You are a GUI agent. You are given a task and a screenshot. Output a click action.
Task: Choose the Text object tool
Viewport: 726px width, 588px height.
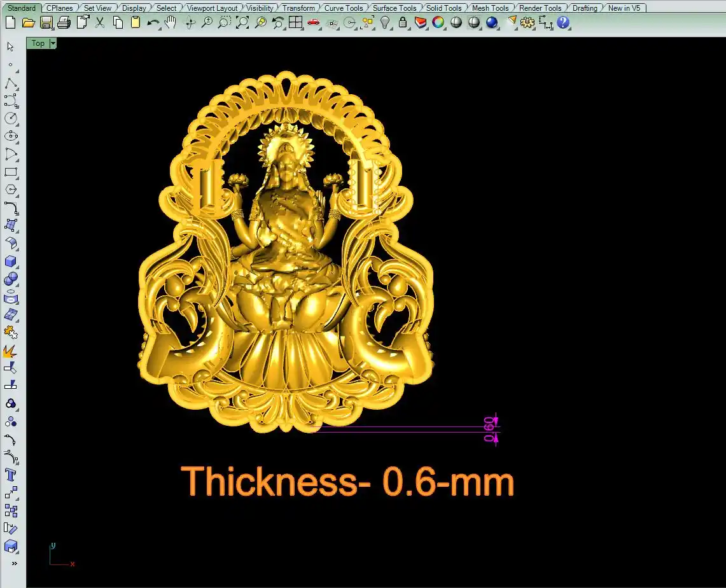[11, 475]
